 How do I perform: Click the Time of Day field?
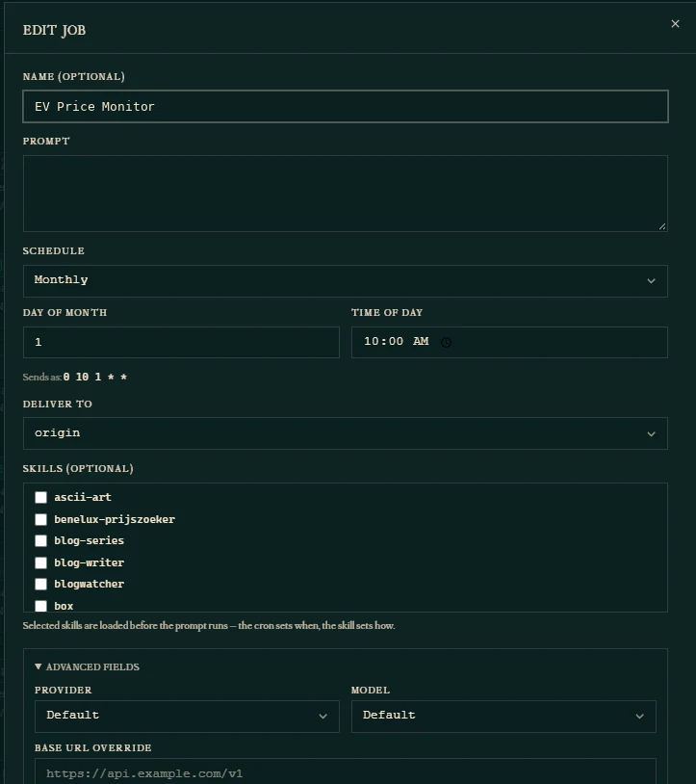point(509,343)
